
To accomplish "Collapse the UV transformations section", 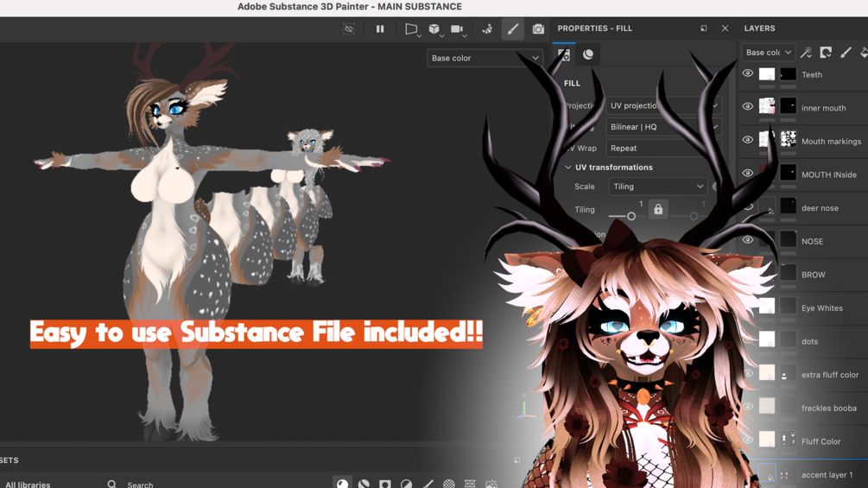I will tap(568, 167).
